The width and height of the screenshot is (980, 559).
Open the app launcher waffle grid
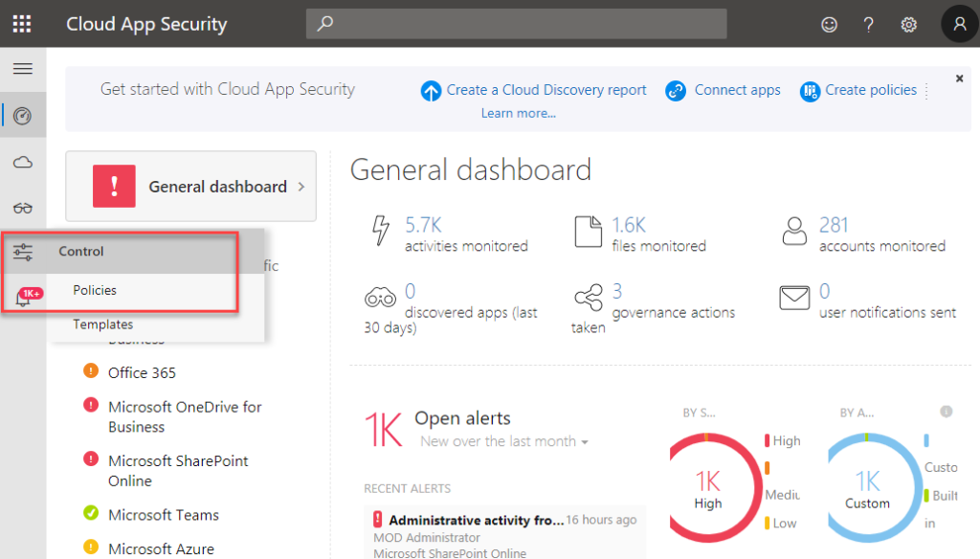point(22,24)
